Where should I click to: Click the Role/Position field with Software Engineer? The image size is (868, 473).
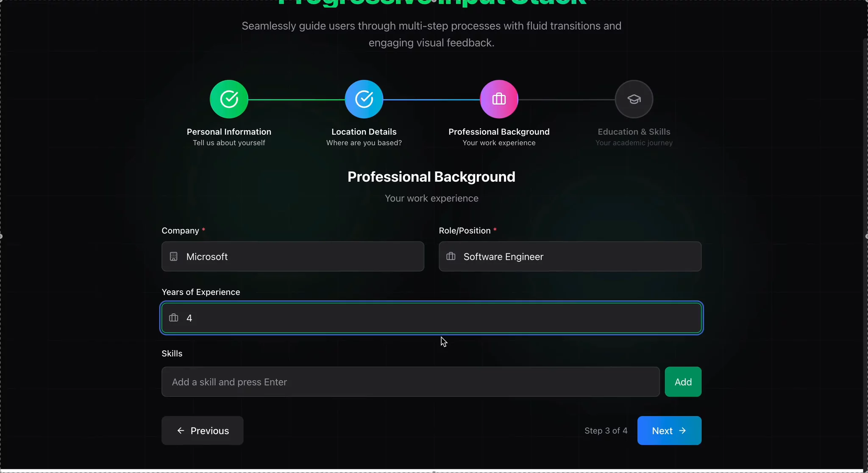(570, 256)
